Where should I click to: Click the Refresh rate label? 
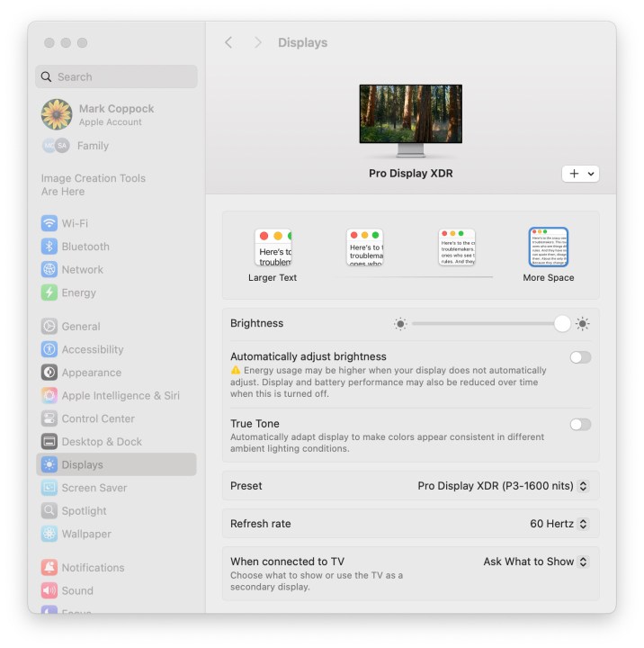tap(261, 524)
